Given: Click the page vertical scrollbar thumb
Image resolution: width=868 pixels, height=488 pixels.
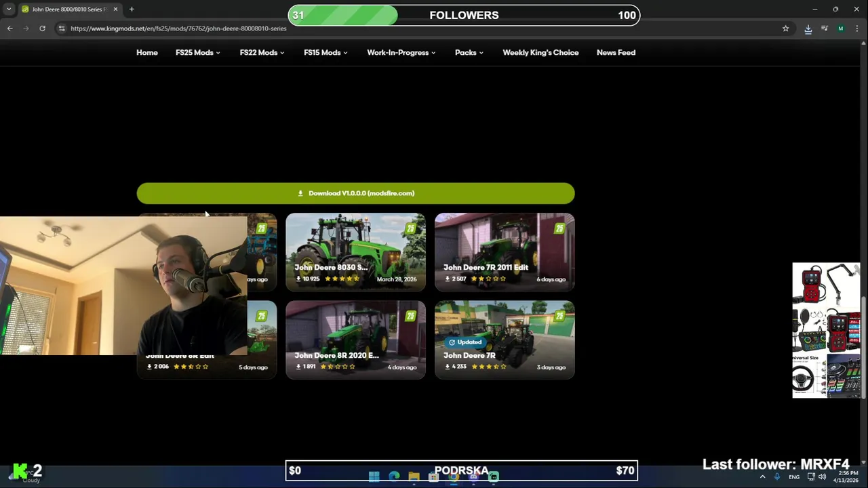Looking at the screenshot, I should (x=864, y=349).
